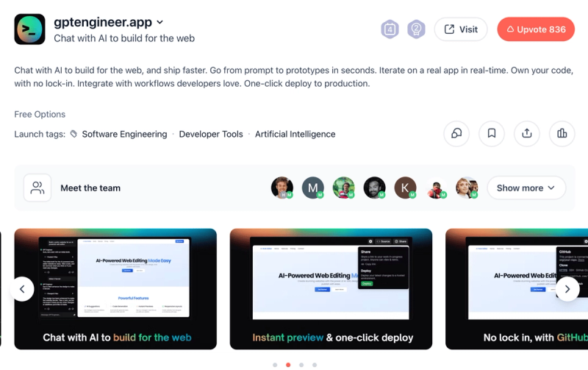Select the first carousel pagination dot

tap(275, 365)
